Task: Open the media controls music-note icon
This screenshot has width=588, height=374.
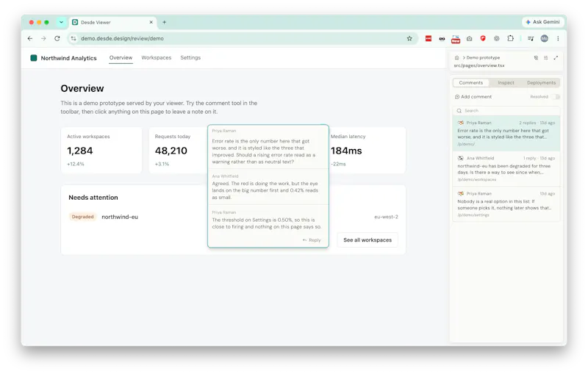Action: point(531,38)
